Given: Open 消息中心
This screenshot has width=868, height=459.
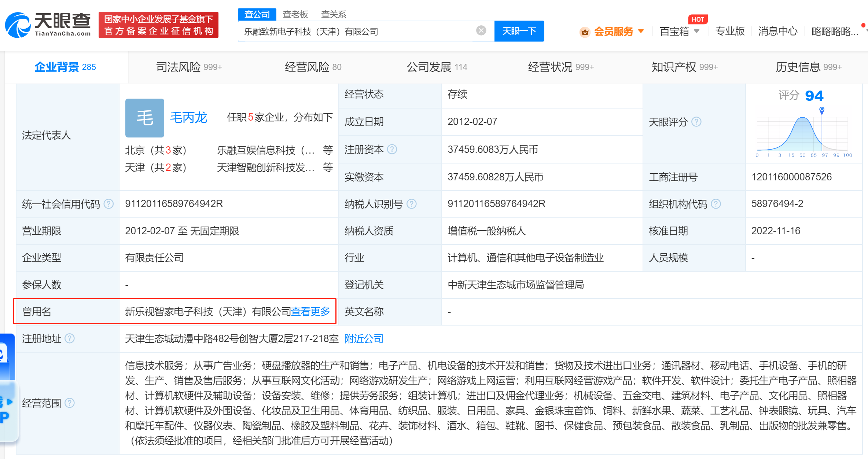Looking at the screenshot, I should (x=777, y=31).
